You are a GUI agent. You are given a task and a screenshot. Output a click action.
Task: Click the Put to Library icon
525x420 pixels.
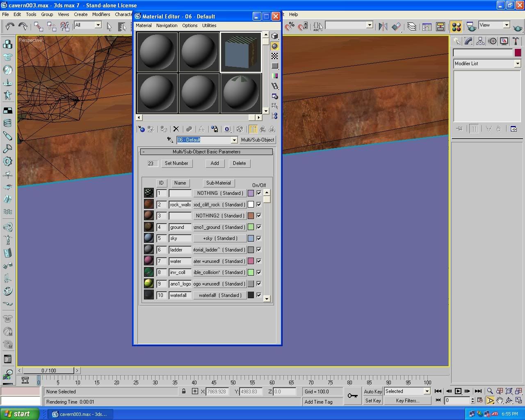click(x=214, y=129)
